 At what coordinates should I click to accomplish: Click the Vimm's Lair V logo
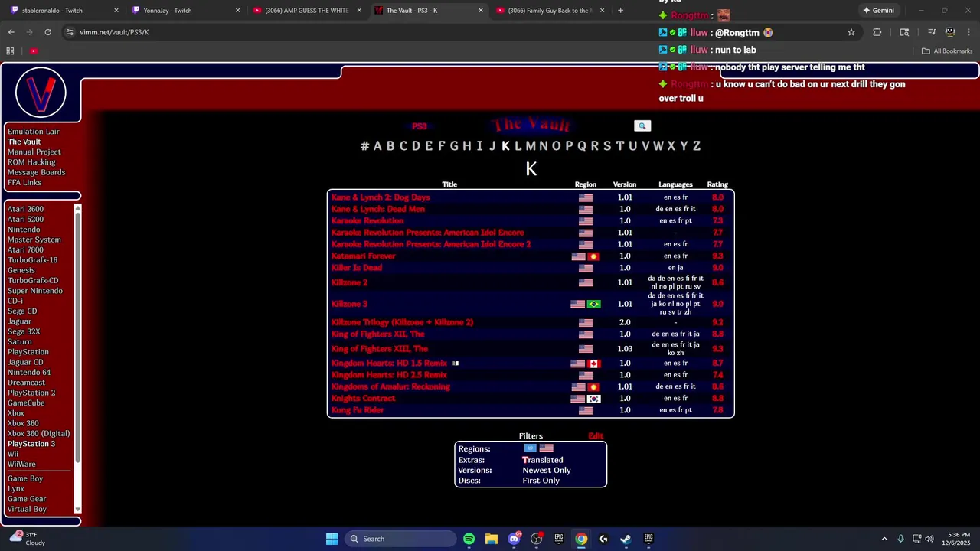click(x=41, y=92)
